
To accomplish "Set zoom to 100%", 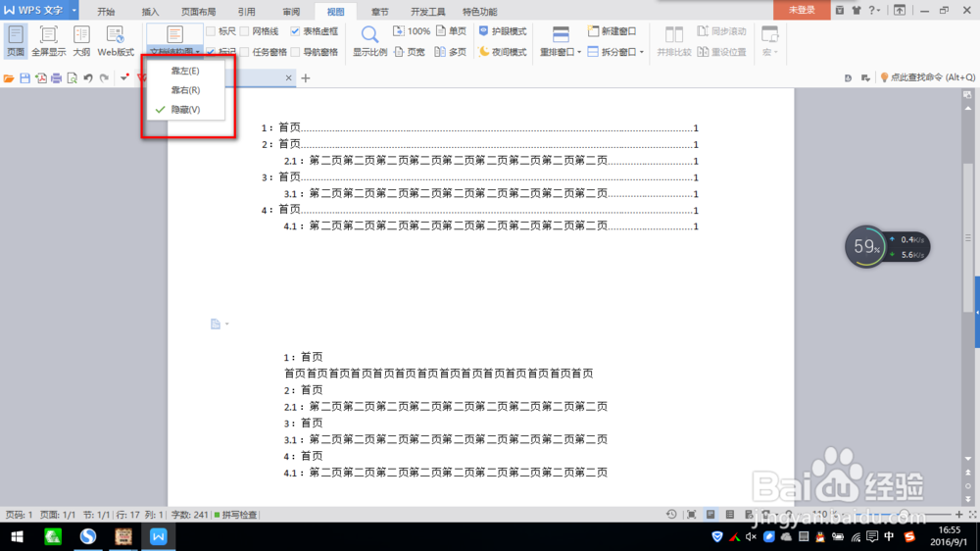I will pos(412,31).
